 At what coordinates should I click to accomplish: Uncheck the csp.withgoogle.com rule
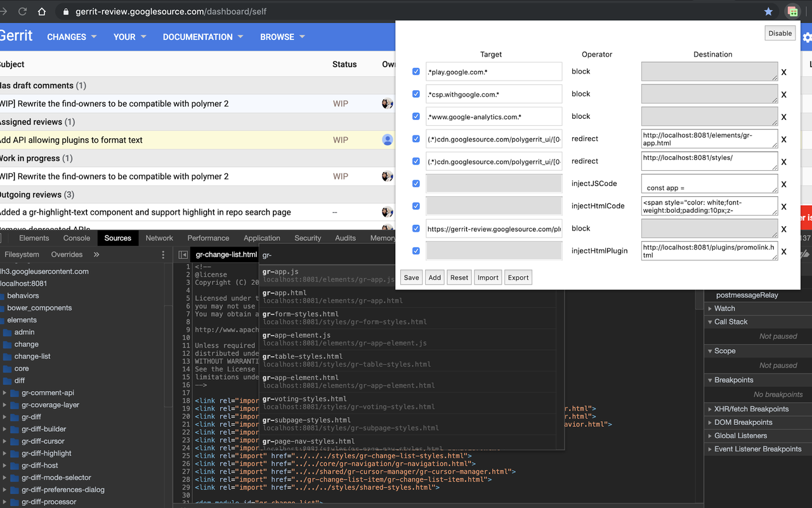tap(416, 94)
